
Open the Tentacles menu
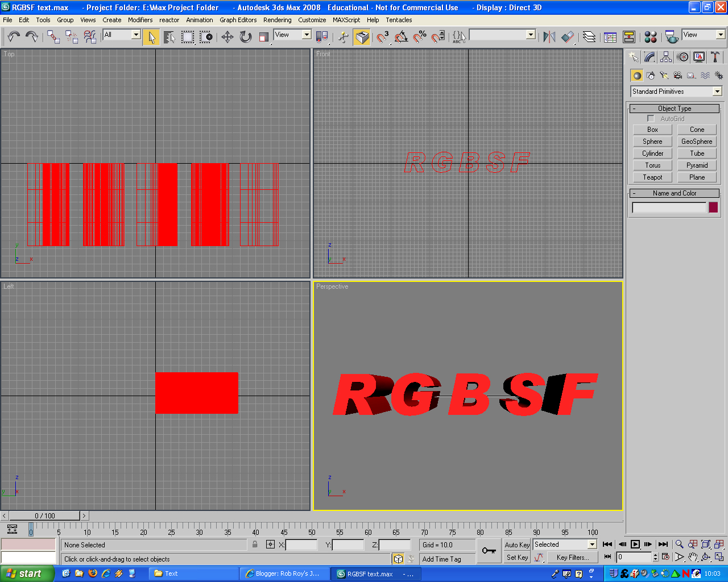(399, 20)
